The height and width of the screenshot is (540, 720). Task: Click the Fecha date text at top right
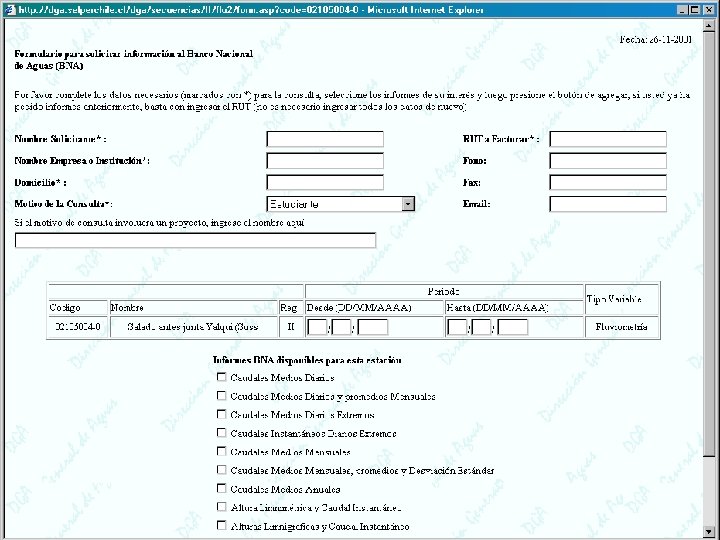coord(655,39)
